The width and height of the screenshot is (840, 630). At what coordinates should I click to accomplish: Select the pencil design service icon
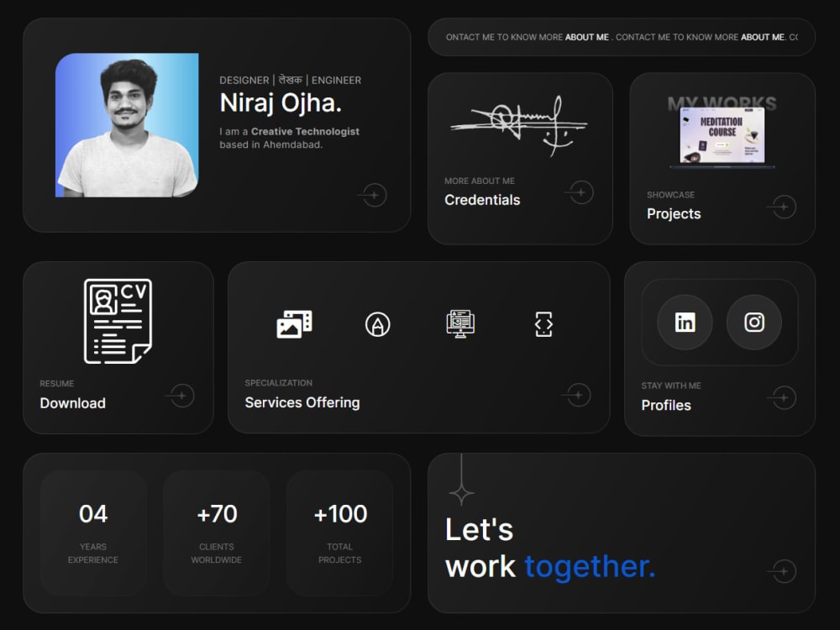coord(376,323)
